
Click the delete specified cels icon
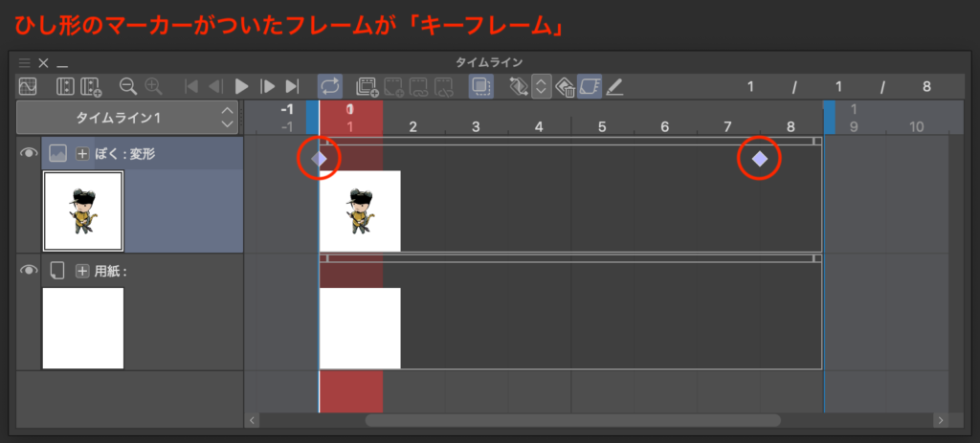click(444, 87)
